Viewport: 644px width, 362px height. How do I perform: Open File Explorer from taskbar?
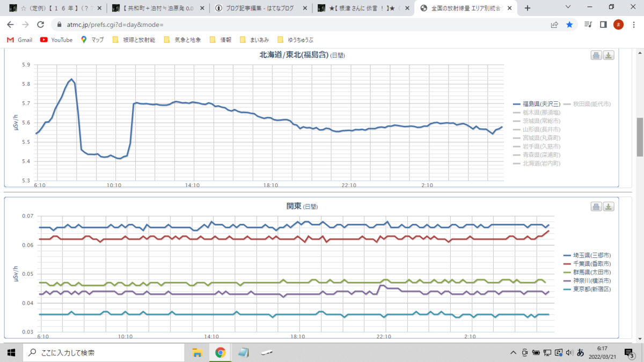click(197, 352)
